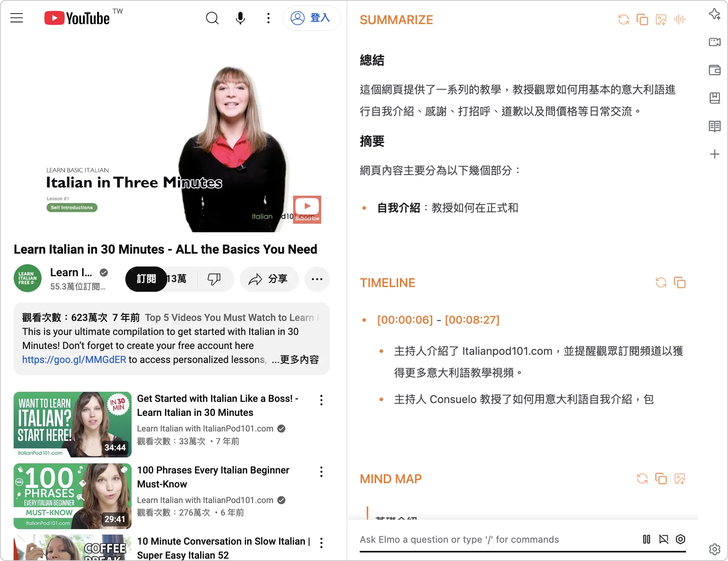728x561 pixels.
Task: Jump to timestamp [00:00:06]
Action: 405,320
